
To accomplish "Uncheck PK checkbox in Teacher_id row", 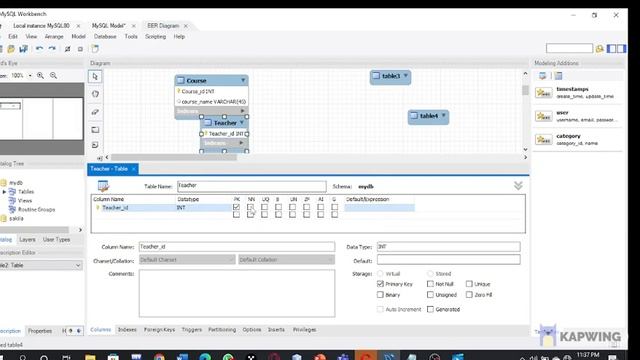I will click(x=236, y=207).
